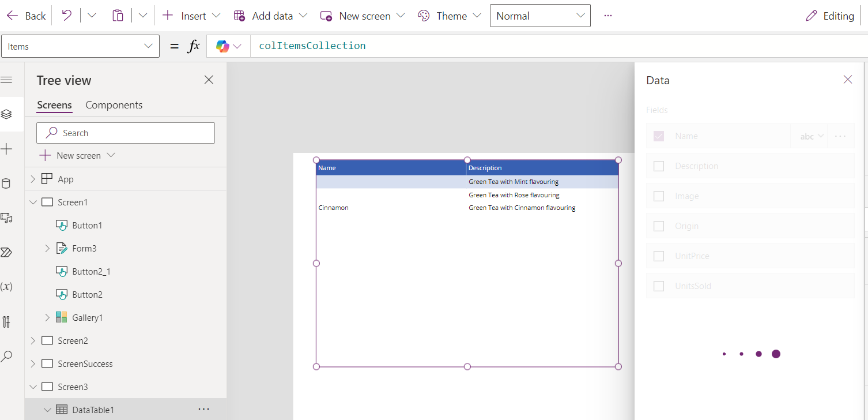Open the toolbar overflow ellipsis menu

608,16
